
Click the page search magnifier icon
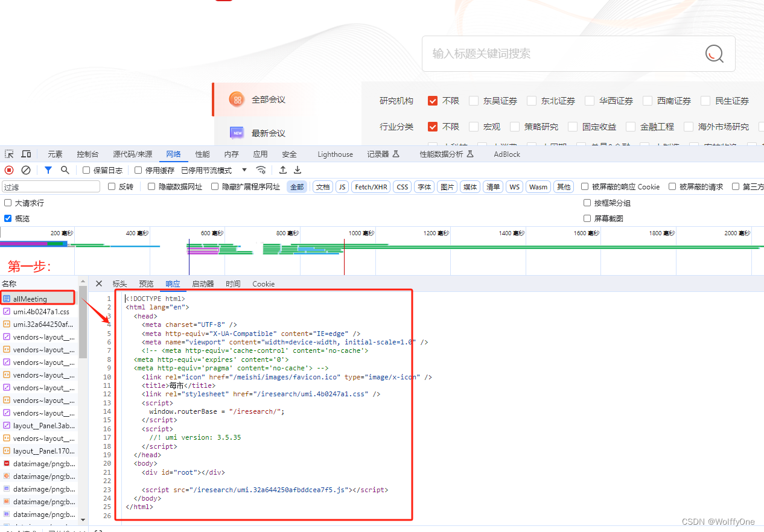tap(715, 54)
